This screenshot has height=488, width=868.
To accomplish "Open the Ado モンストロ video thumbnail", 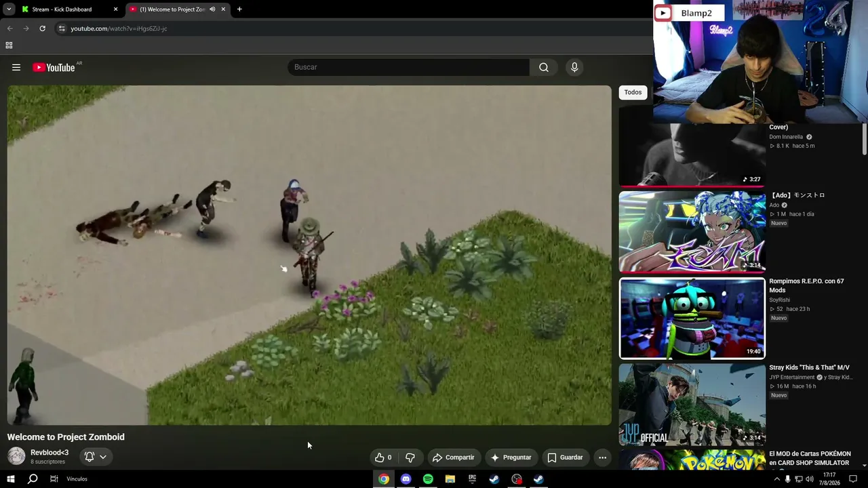I will (x=692, y=232).
